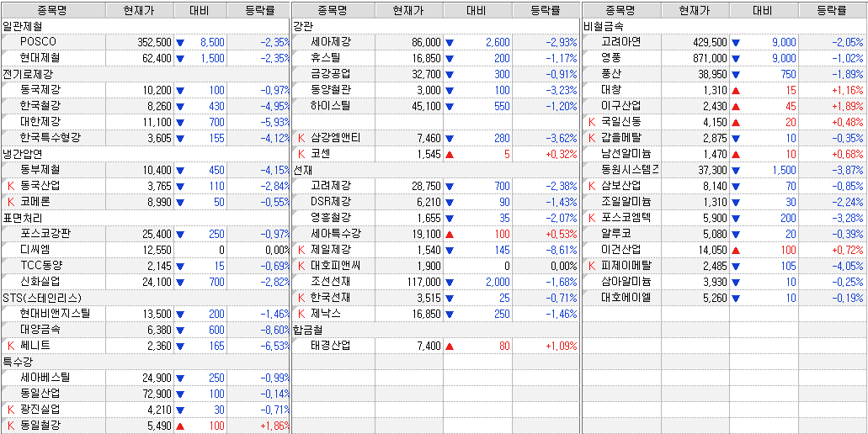Click the blue down arrow in 대양금속 row

[x=180, y=330]
